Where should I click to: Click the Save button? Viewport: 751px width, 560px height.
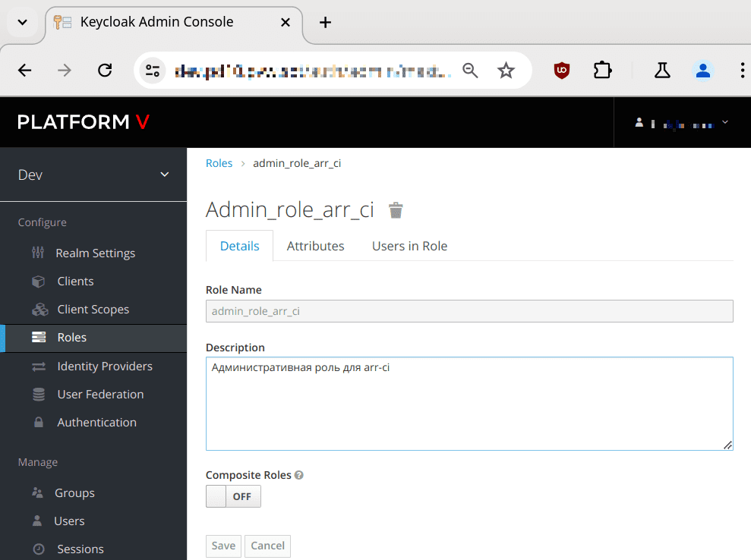coord(223,546)
